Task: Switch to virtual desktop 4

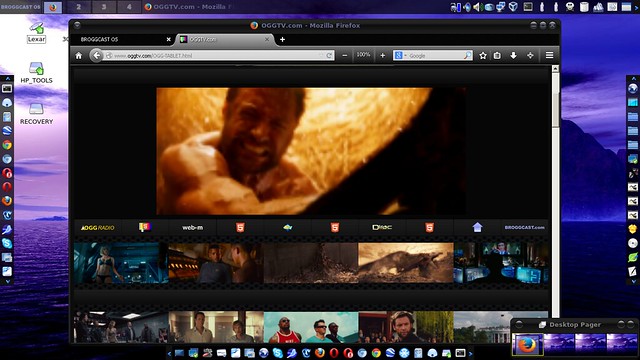Action: tap(129, 7)
